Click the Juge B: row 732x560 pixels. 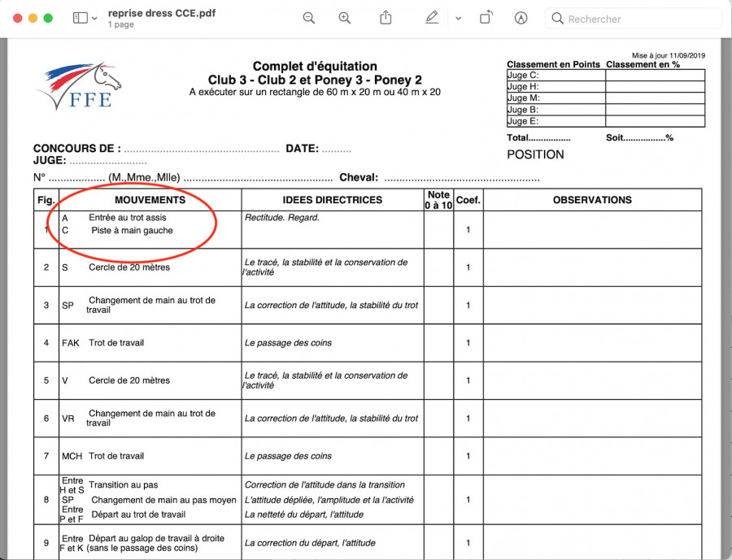(x=606, y=110)
